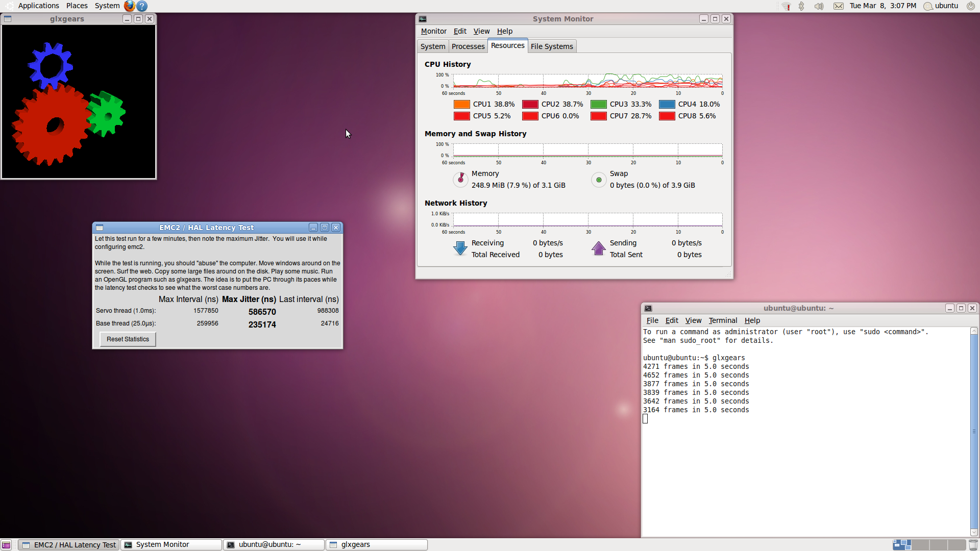
Task: Change CPU4 blue color swatch
Action: point(667,104)
